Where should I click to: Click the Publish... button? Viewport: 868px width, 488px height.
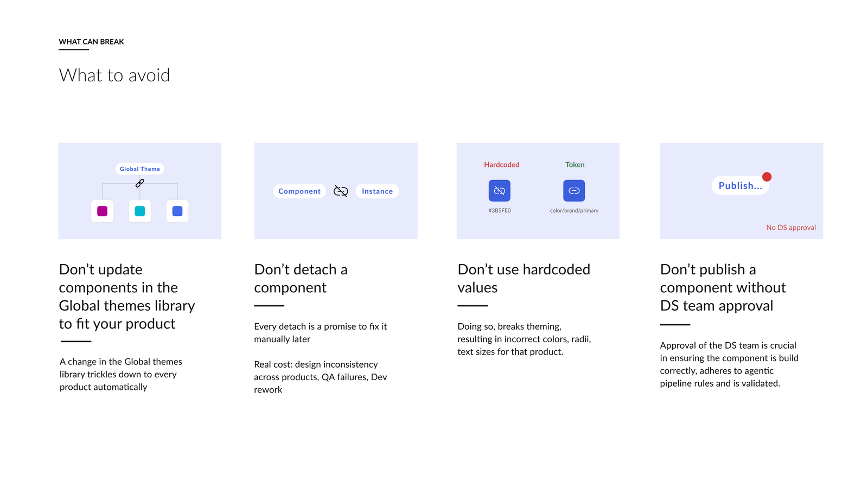pos(741,185)
